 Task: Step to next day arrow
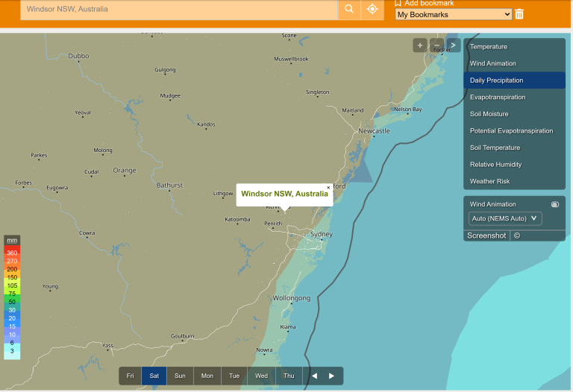[x=331, y=376]
